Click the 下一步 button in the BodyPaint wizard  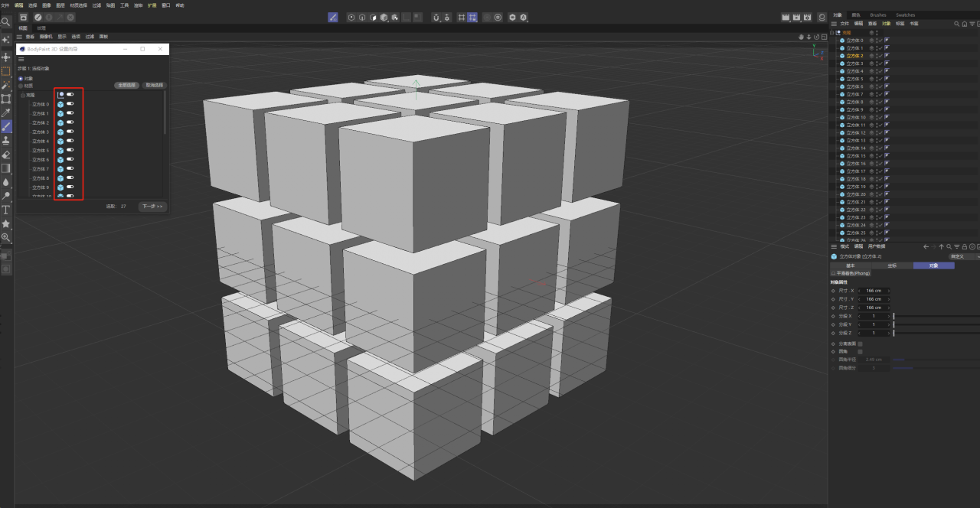(152, 207)
